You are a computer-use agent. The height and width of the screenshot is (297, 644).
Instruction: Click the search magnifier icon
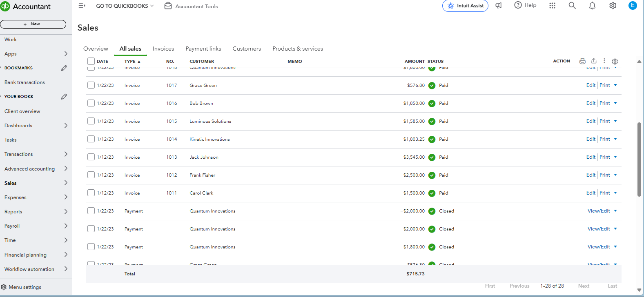tap(572, 6)
